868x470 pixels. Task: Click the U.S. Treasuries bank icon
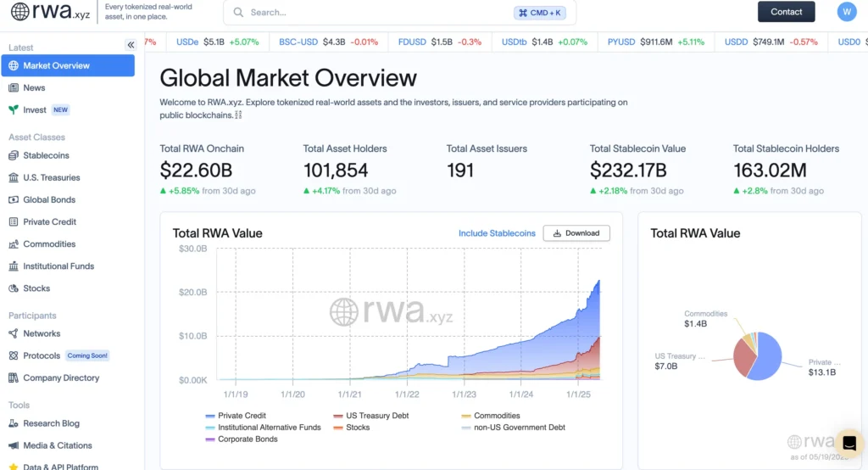14,178
